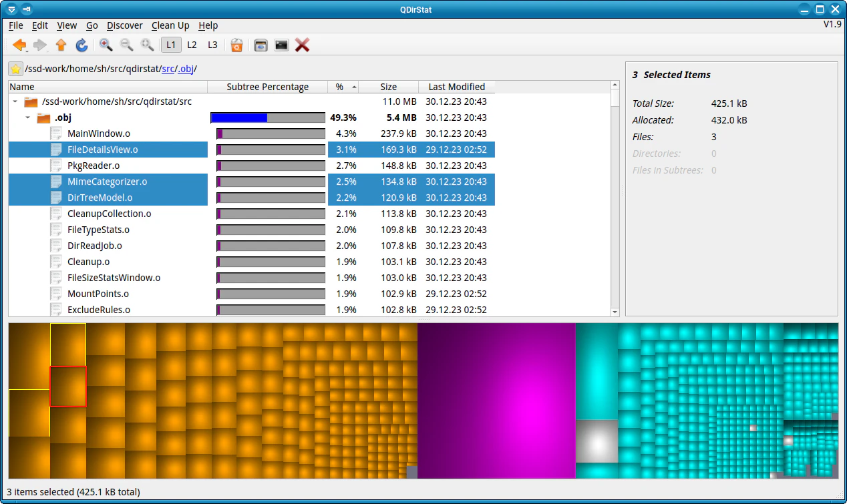Viewport: 847px width, 504px height.
Task: Toggle the L1 layout button
Action: (x=171, y=45)
